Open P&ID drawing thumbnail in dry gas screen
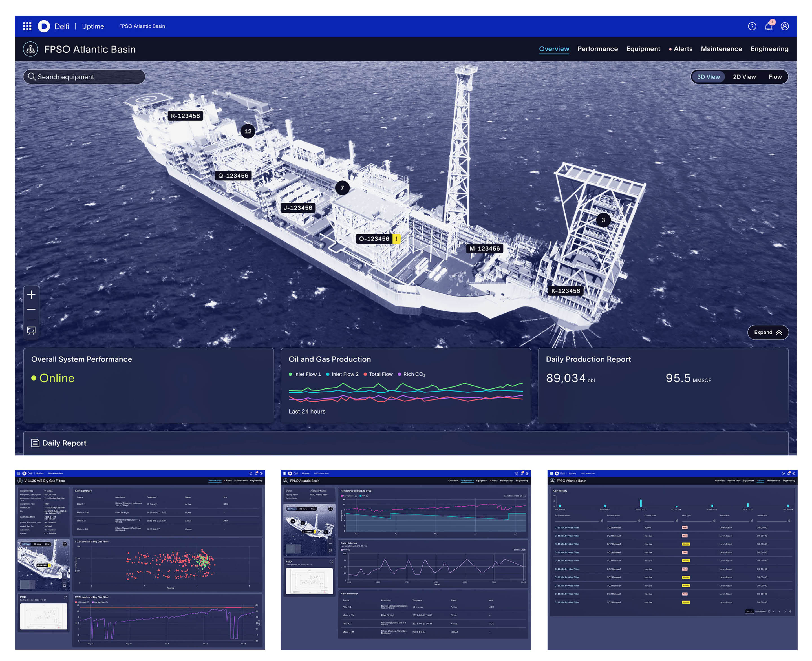 [43, 616]
